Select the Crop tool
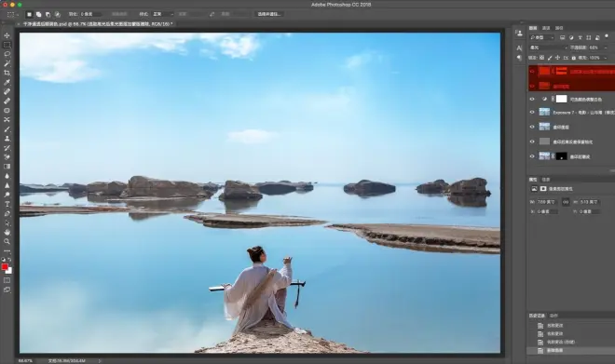This screenshot has width=615, height=364. 7,73
